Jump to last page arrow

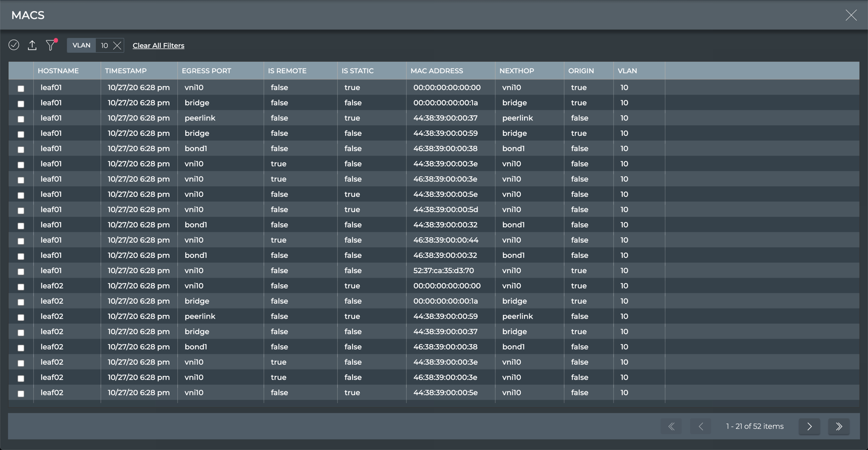click(x=839, y=426)
